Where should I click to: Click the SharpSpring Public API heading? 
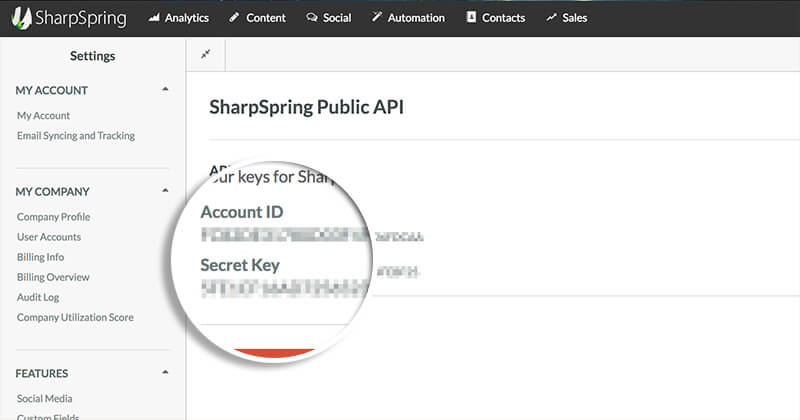coord(307,107)
